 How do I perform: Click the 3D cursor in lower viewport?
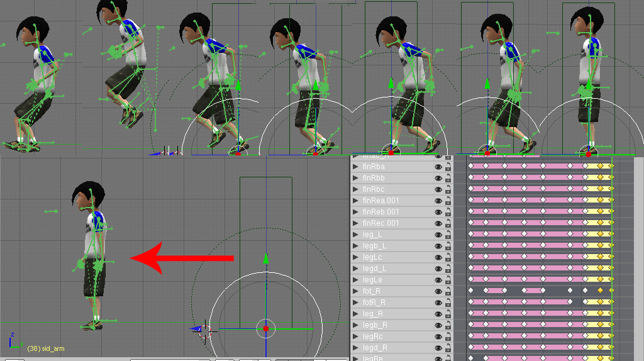point(205,331)
